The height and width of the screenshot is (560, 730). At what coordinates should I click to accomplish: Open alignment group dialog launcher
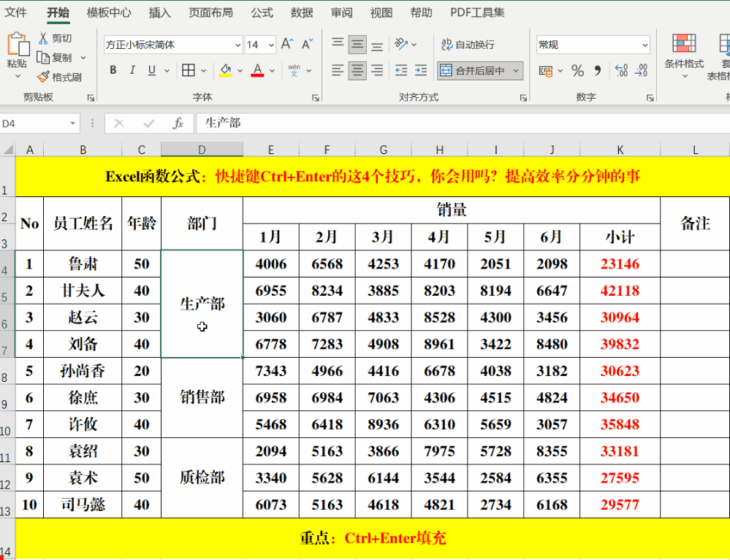[523, 98]
